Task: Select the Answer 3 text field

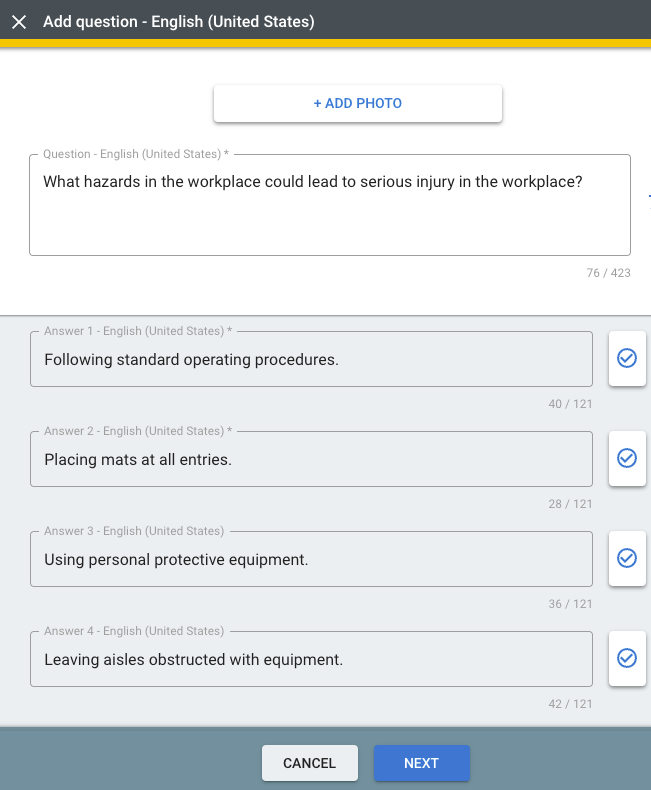Action: (x=311, y=559)
